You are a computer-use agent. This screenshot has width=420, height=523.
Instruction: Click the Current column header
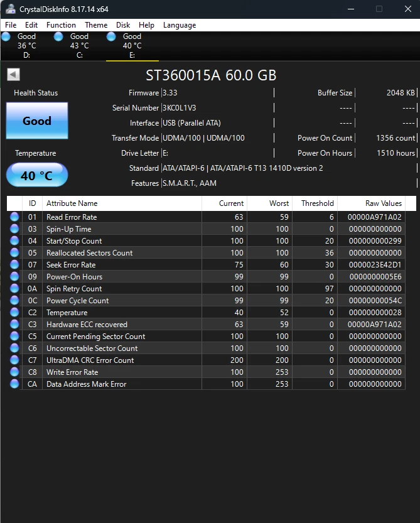[225, 203]
